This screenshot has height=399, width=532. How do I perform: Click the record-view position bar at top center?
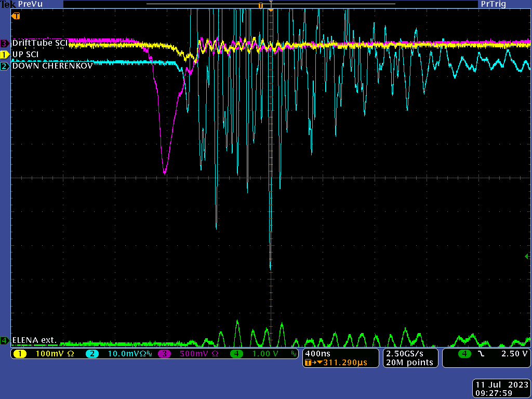(x=270, y=5)
